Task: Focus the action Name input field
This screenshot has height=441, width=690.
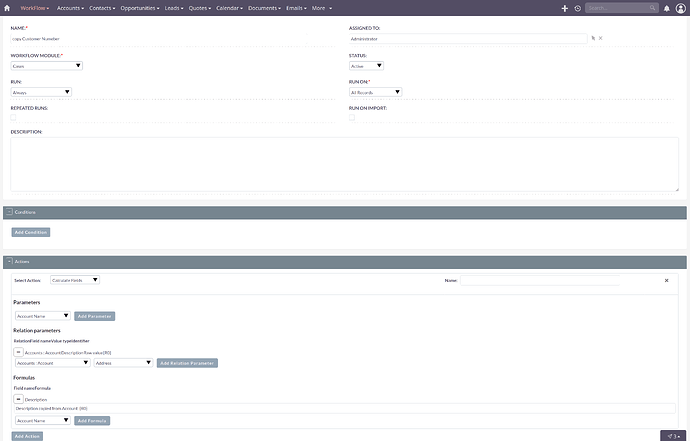Action: tap(540, 280)
